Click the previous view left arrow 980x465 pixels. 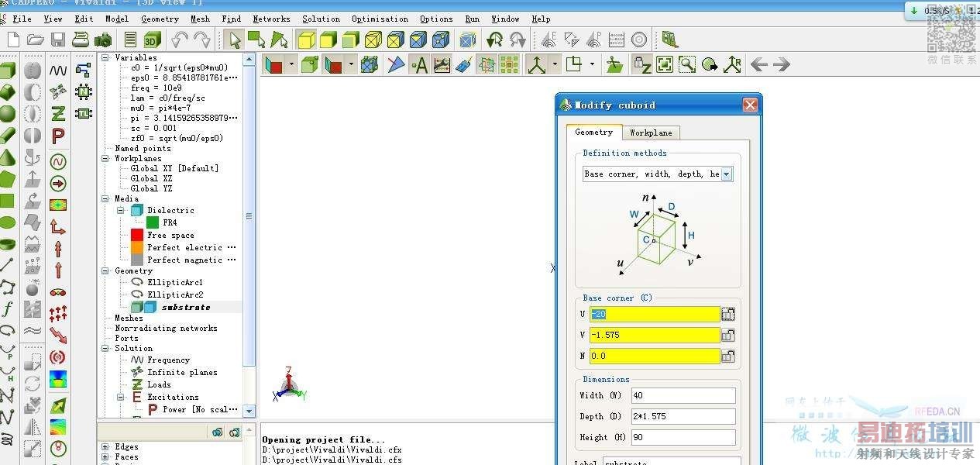(x=759, y=65)
